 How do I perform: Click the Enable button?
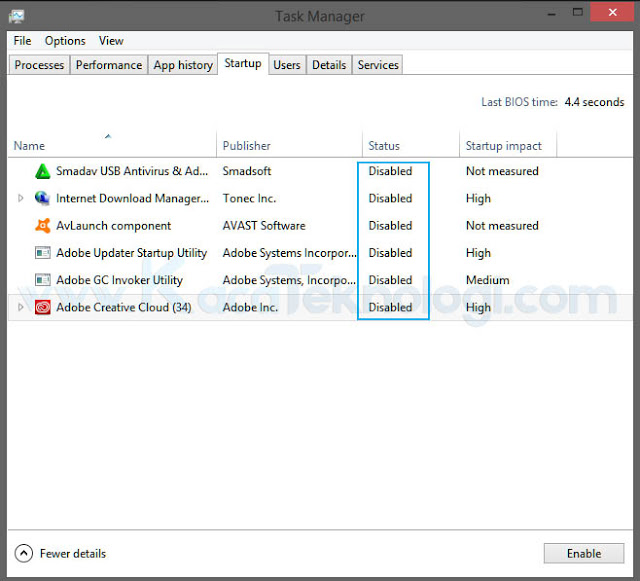tap(584, 554)
